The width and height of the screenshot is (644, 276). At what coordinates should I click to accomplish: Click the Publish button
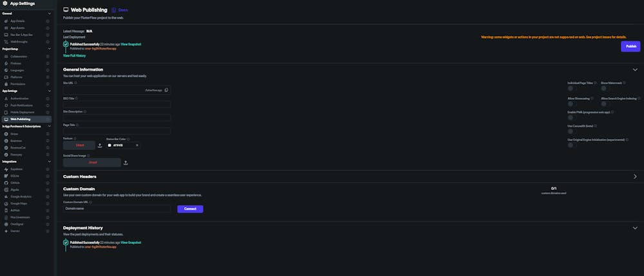(630, 46)
